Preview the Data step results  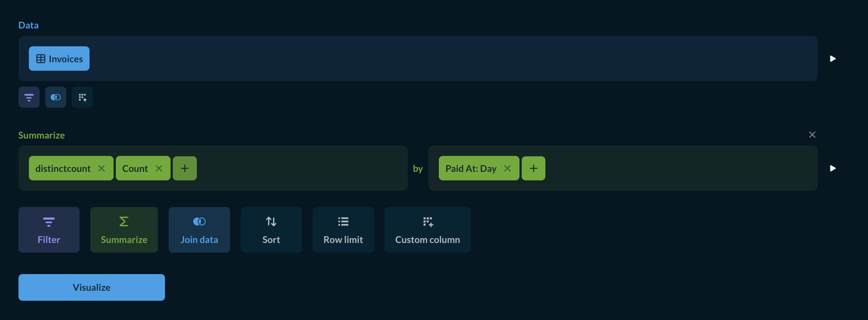(833, 59)
